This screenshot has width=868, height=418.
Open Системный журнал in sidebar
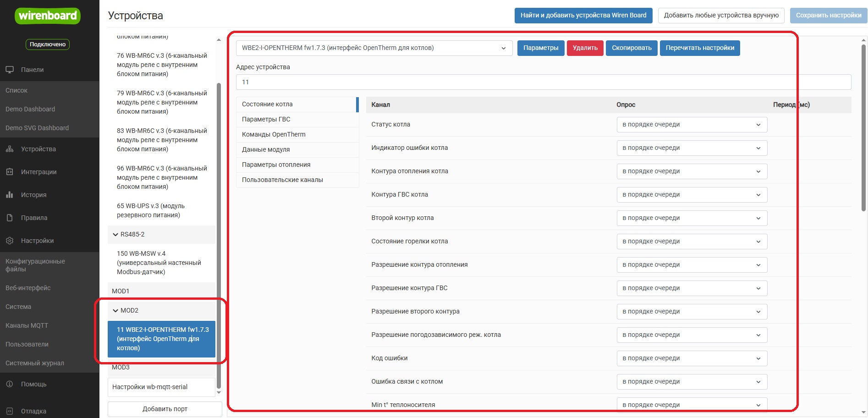point(49,363)
